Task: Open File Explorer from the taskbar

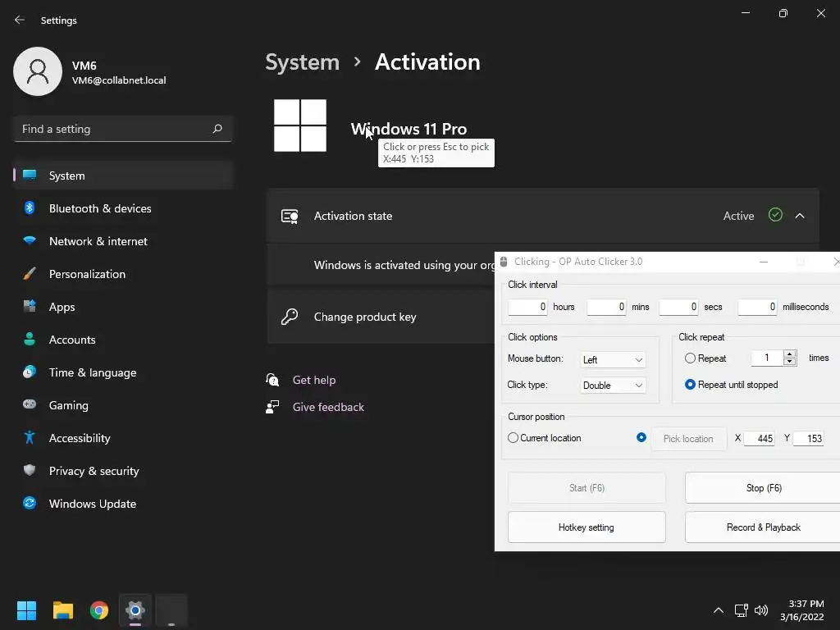Action: coord(62,610)
